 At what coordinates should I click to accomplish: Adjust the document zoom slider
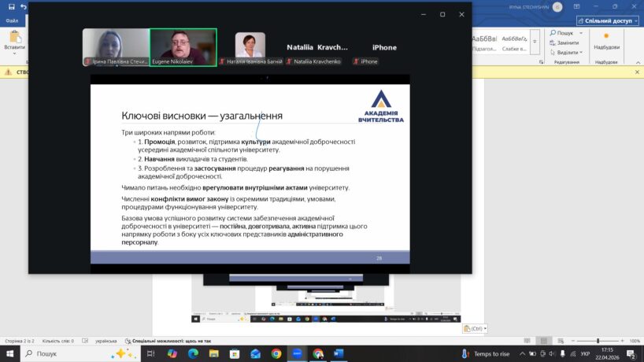click(597, 341)
